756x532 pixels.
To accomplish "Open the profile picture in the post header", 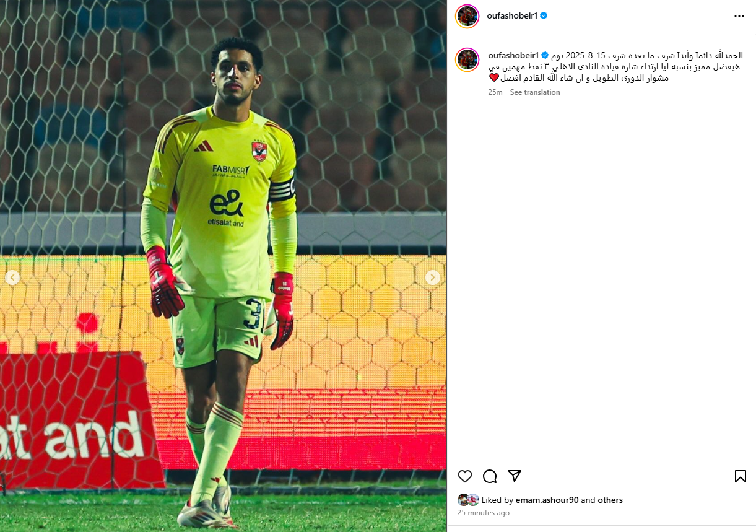I will (x=467, y=16).
